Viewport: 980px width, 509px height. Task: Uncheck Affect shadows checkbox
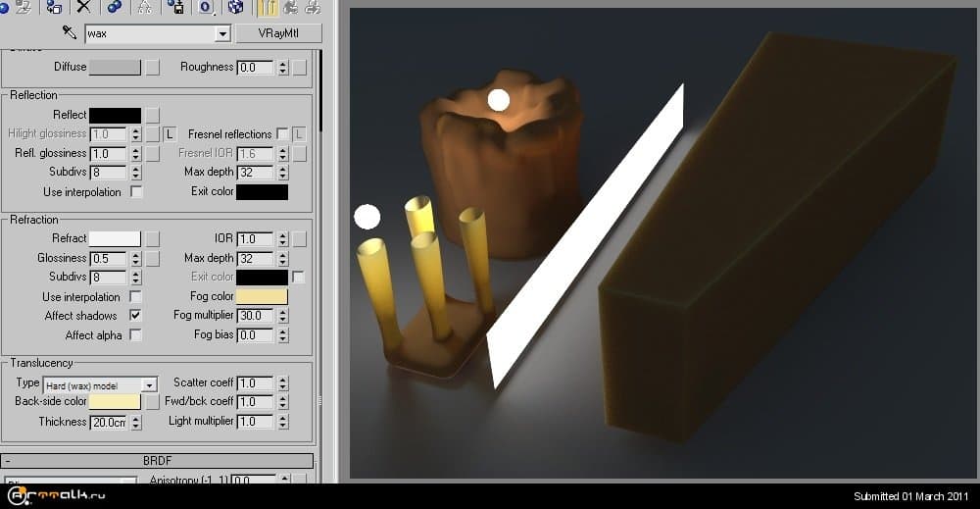click(x=135, y=315)
